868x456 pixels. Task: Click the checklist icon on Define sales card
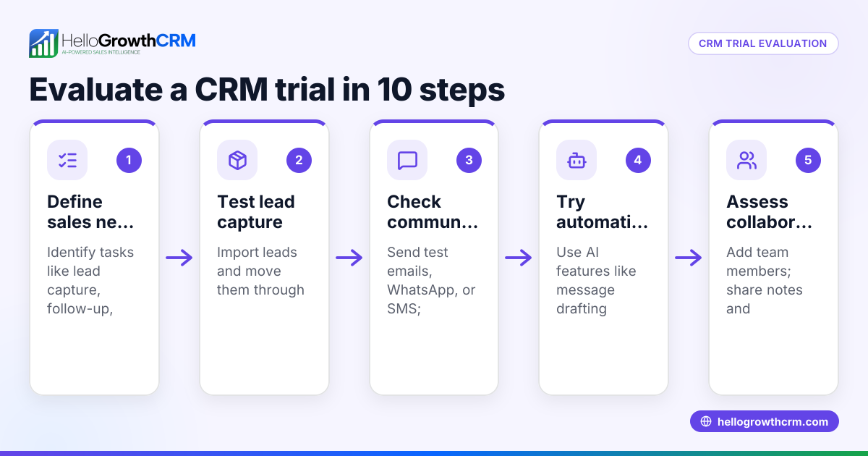click(67, 160)
